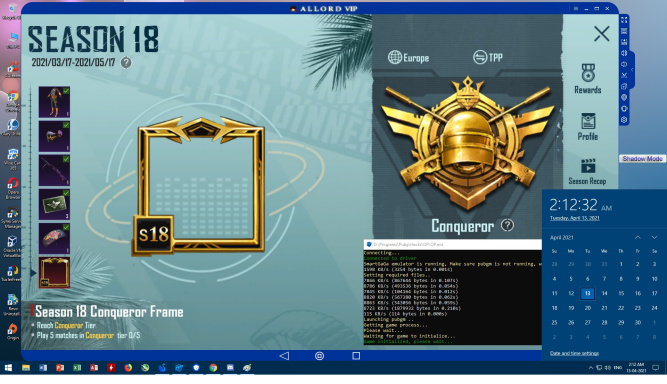Tap the emulator back triangle button
This screenshot has height=384, width=667.
[284, 356]
